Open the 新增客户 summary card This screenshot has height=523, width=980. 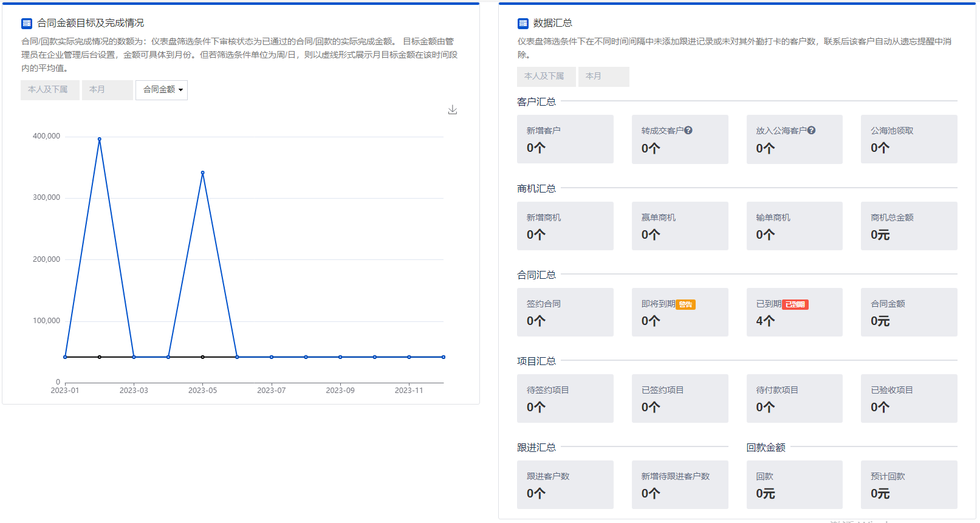565,139
